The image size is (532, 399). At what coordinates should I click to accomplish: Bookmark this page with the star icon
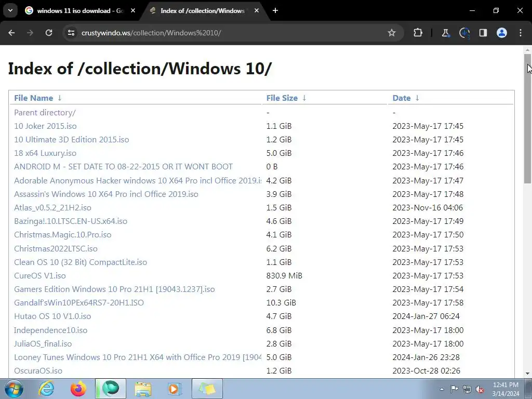(x=392, y=33)
